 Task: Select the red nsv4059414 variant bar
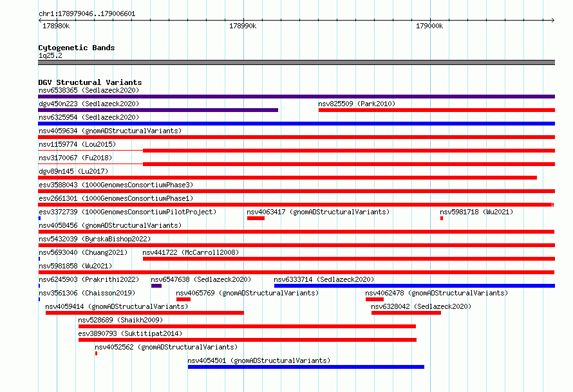pos(145,313)
